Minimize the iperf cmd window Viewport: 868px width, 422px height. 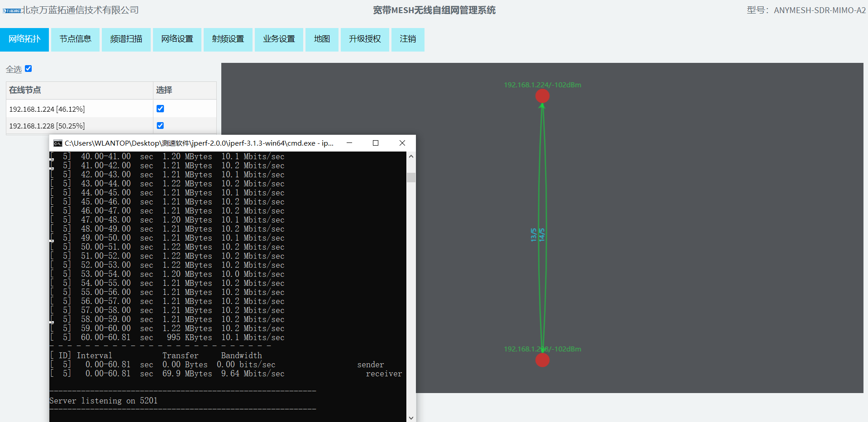coord(349,143)
